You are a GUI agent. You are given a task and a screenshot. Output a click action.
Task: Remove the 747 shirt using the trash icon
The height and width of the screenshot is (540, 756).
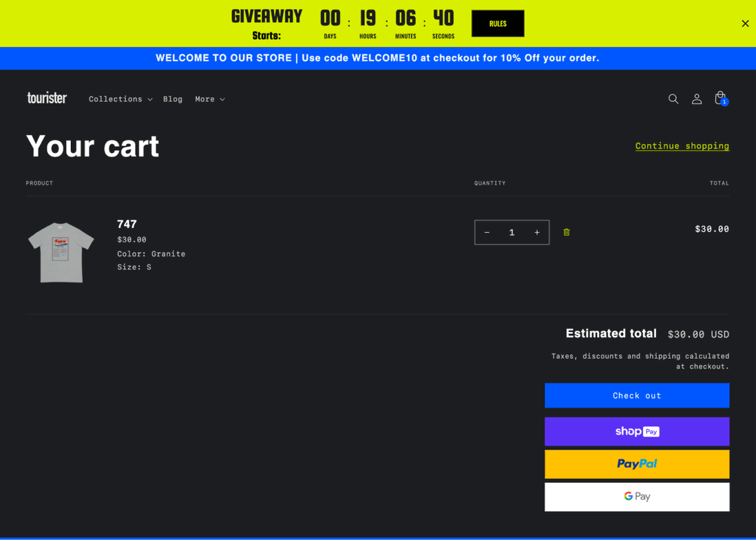pos(566,232)
